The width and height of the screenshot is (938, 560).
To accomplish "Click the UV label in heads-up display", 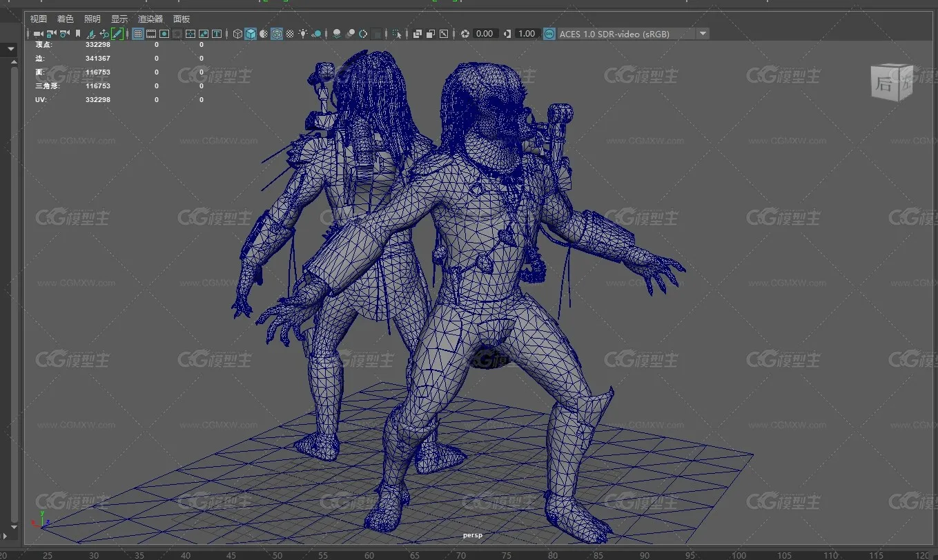I will click(x=39, y=99).
